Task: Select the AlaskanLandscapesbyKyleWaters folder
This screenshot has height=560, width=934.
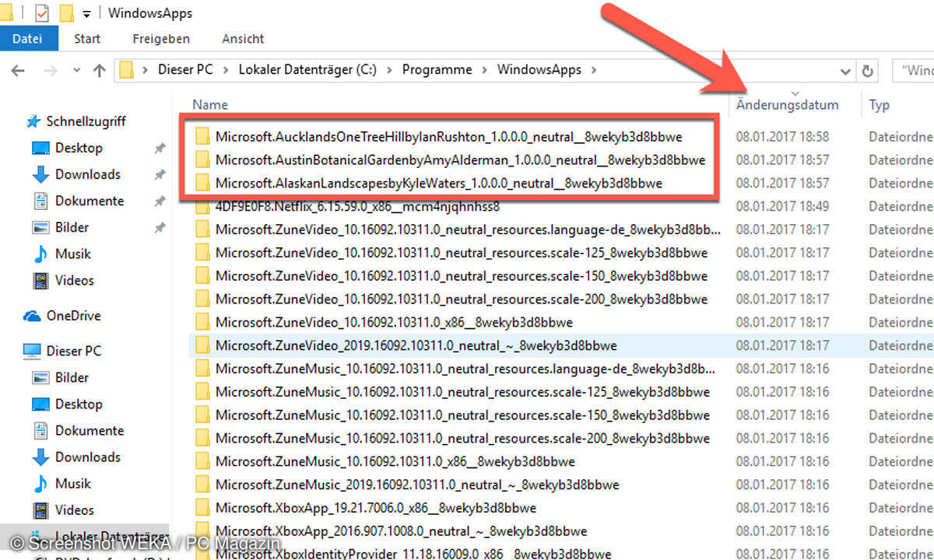Action: click(439, 183)
